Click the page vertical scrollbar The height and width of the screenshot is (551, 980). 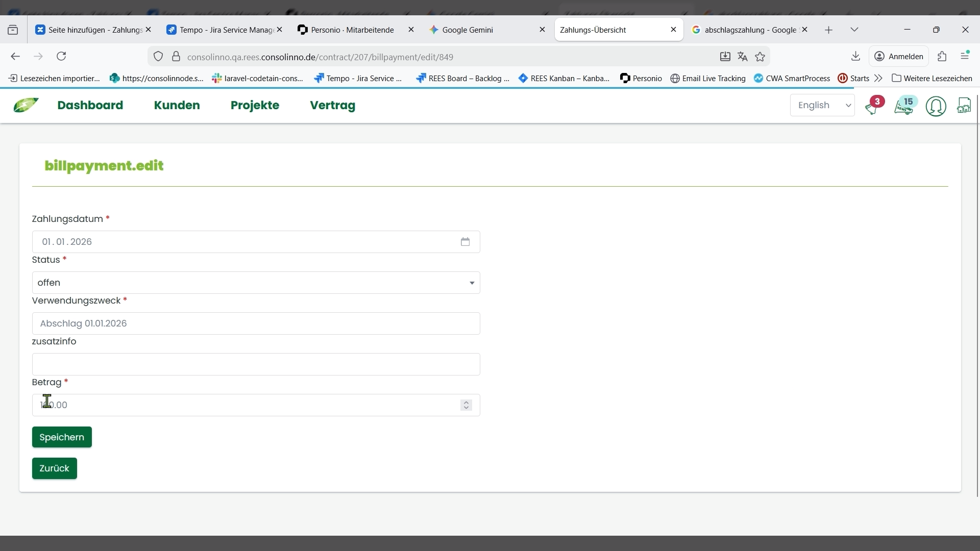coord(977,296)
